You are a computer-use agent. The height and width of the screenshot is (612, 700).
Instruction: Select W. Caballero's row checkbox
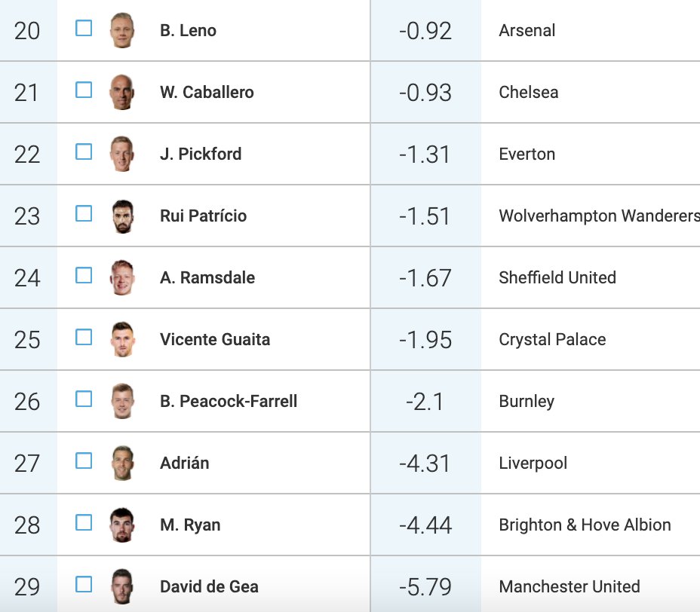pos(84,90)
